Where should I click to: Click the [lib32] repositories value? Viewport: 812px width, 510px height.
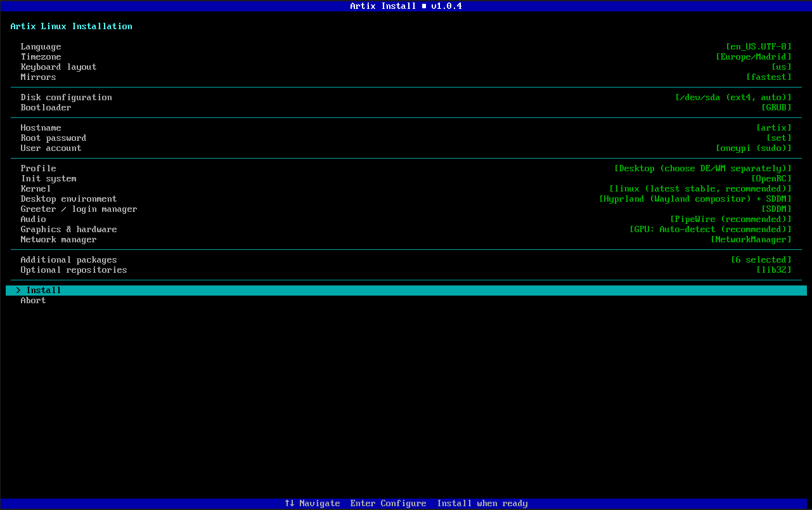[774, 270]
